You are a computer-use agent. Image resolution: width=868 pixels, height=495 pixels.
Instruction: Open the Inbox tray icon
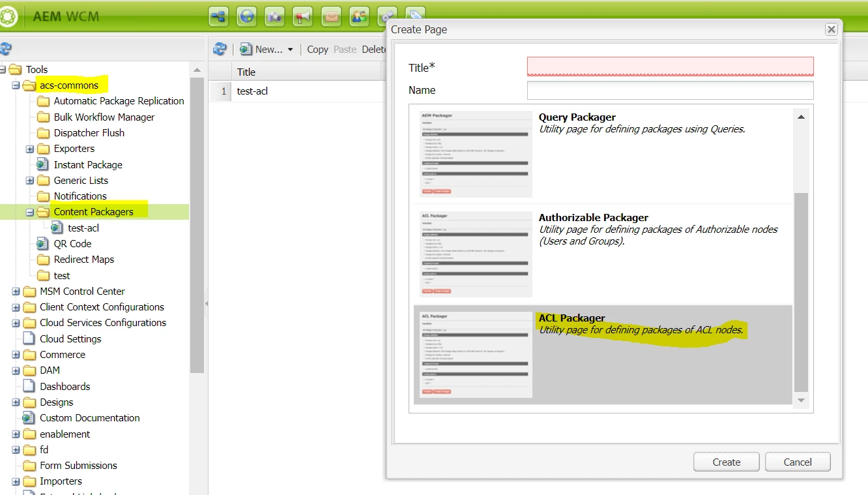tap(331, 16)
